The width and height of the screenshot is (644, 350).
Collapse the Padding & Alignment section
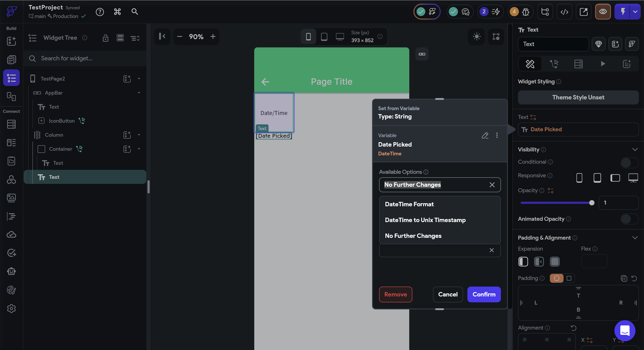(635, 238)
